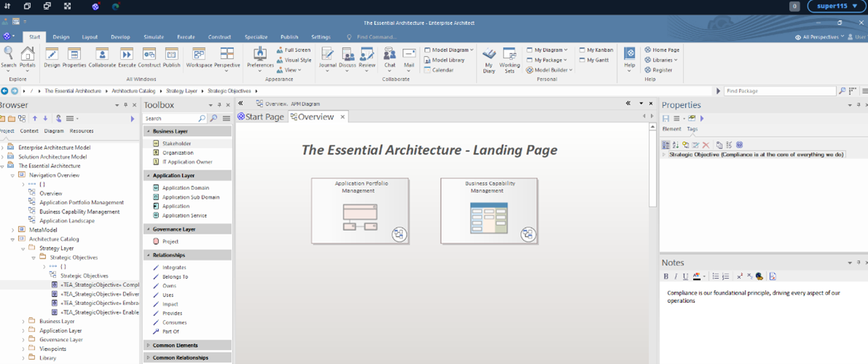Image resolution: width=868 pixels, height=364 pixels.
Task: Click the Register button
Action: pyautogui.click(x=658, y=70)
